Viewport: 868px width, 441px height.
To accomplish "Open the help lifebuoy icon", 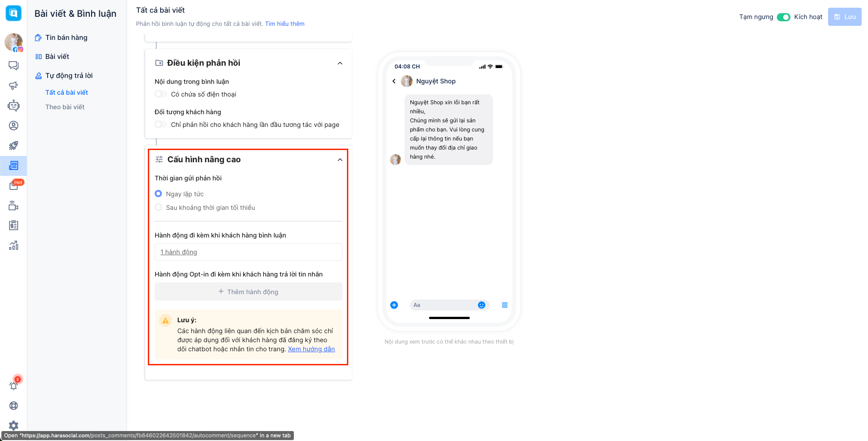I will tap(14, 406).
